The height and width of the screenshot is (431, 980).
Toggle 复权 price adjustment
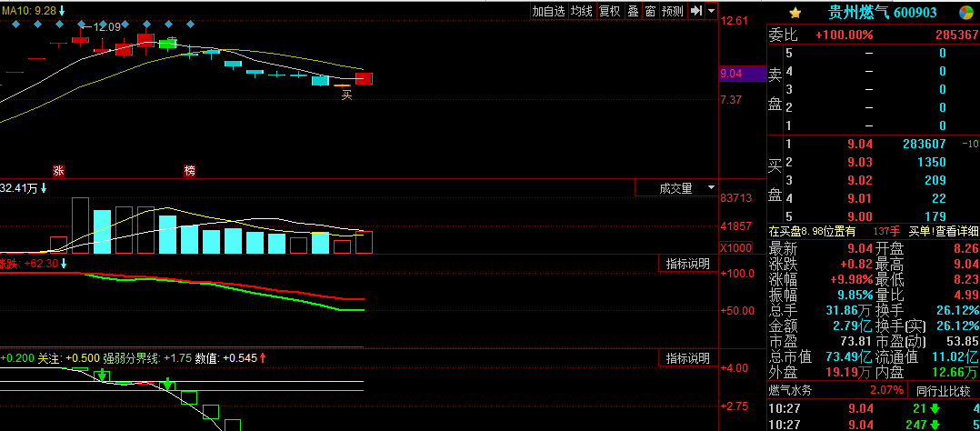point(609,11)
